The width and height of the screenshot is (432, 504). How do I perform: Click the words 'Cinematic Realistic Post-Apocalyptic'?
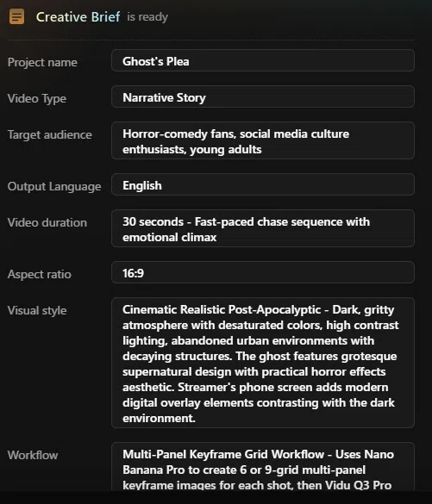[x=222, y=309]
